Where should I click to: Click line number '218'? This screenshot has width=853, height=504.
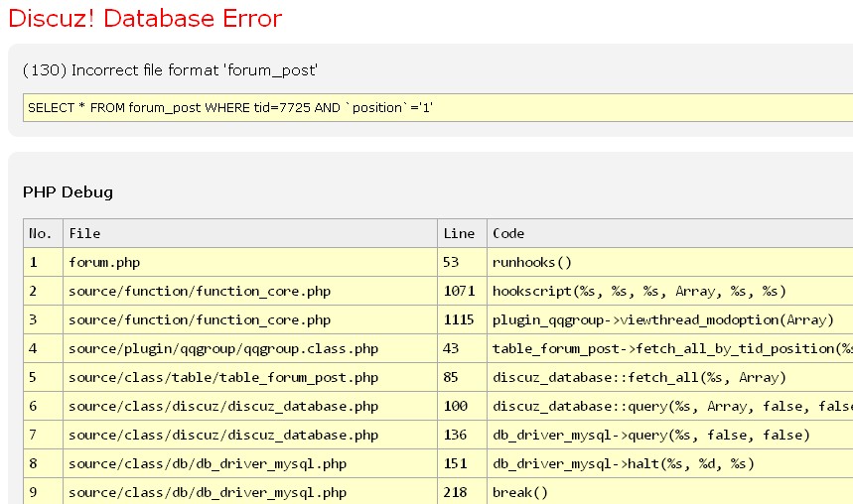462,491
